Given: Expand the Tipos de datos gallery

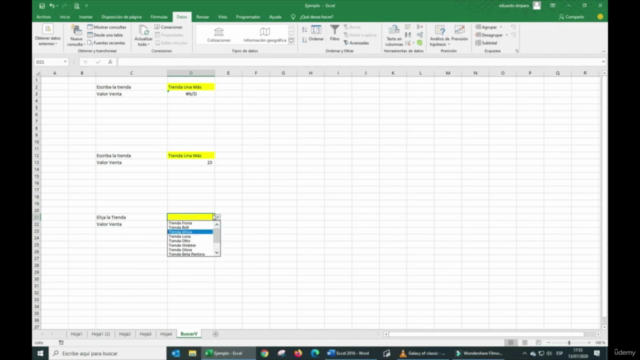Looking at the screenshot, I should coord(291,41).
